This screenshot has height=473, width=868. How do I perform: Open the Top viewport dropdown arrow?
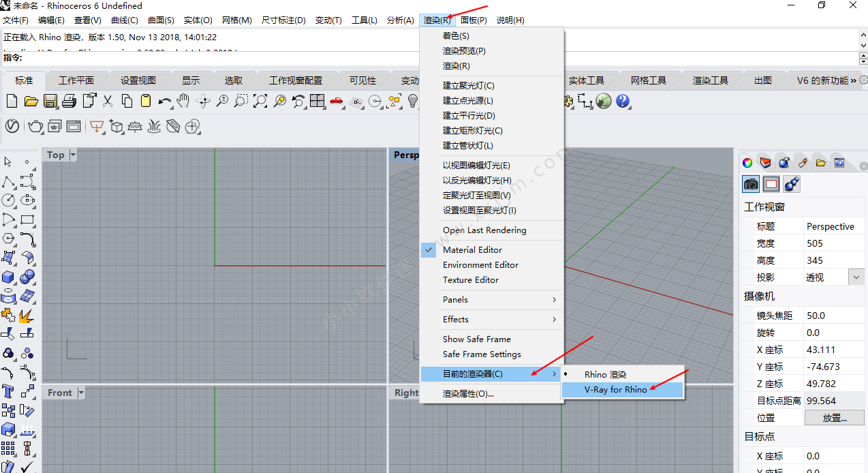point(73,155)
